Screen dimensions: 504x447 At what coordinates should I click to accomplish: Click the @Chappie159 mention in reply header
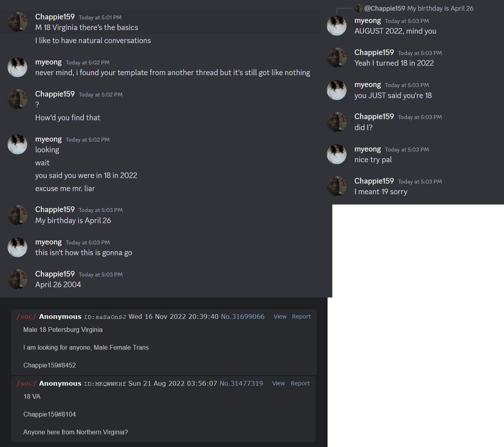385,8
